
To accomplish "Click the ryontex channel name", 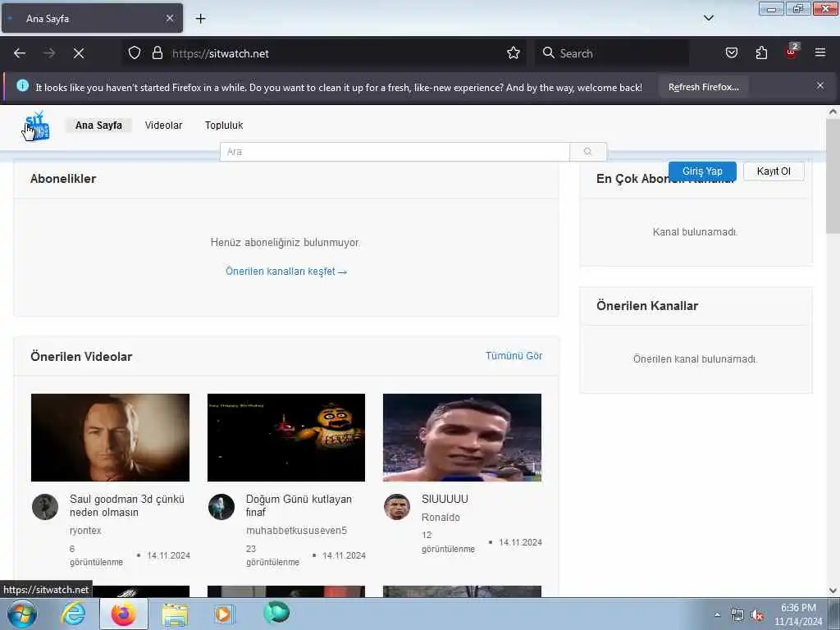I will pyautogui.click(x=85, y=531).
